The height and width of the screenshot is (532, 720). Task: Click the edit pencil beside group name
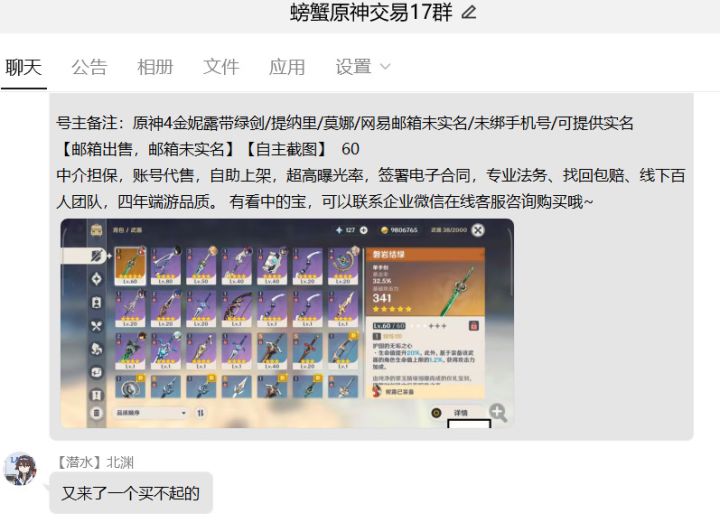click(468, 12)
